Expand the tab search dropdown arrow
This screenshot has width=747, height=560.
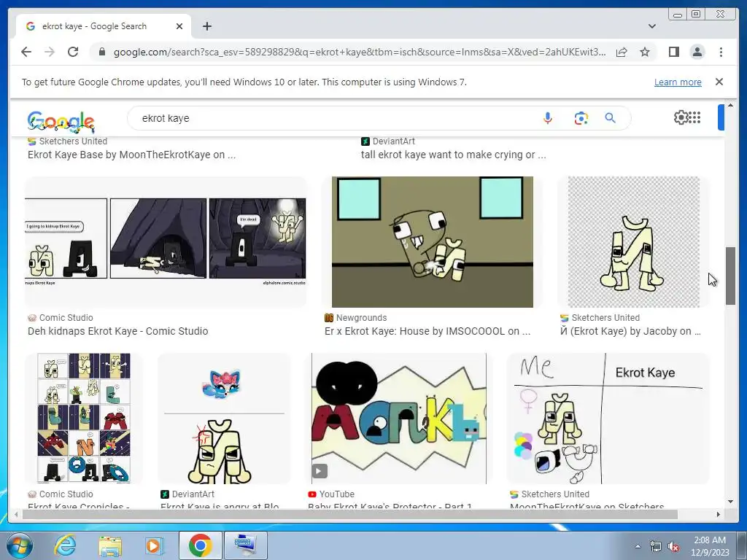coord(651,26)
